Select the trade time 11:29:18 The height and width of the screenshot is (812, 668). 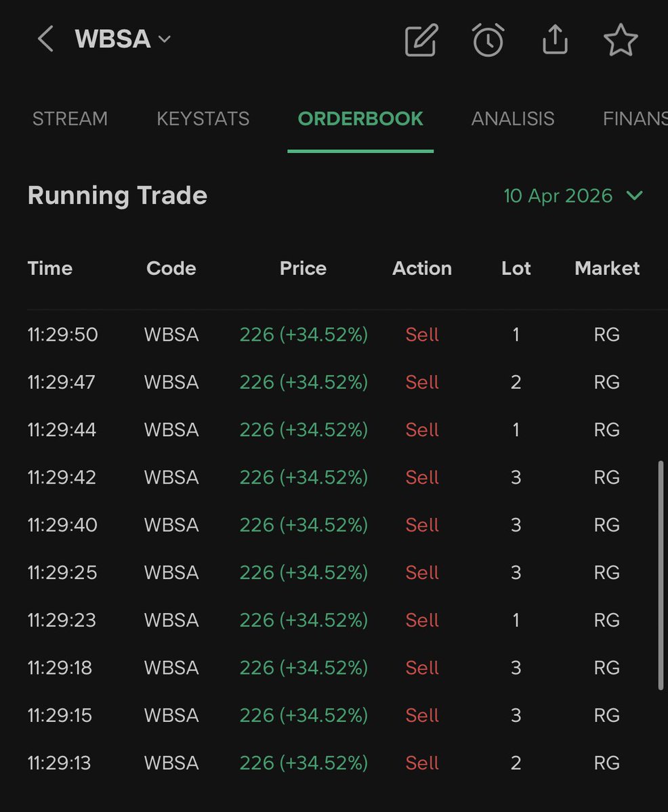(60, 668)
